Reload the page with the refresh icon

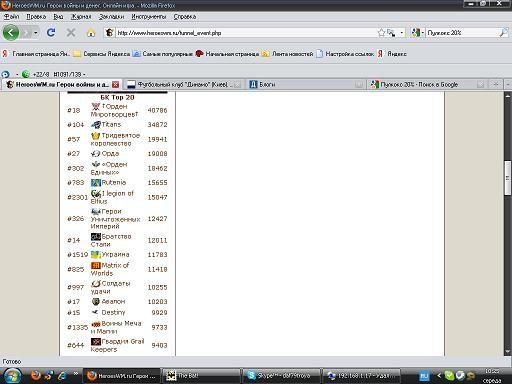point(51,33)
